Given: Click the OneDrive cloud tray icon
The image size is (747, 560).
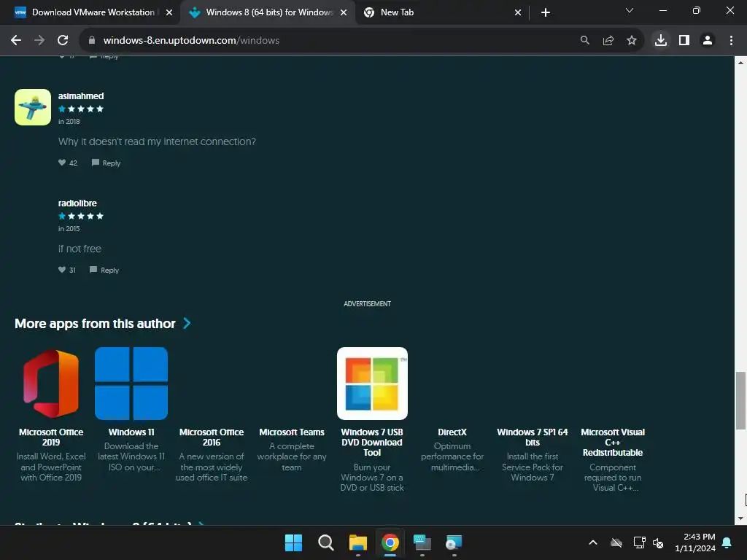Looking at the screenshot, I should [616, 542].
